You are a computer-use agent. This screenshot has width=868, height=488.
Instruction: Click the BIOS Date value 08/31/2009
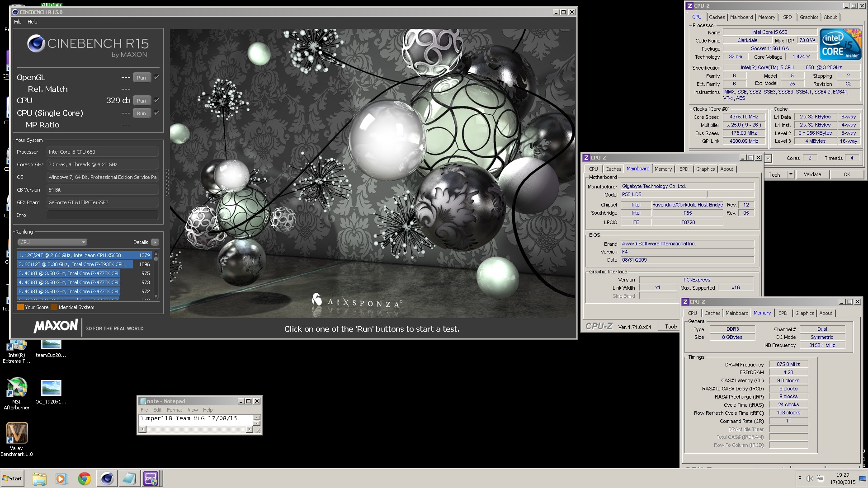[687, 260]
